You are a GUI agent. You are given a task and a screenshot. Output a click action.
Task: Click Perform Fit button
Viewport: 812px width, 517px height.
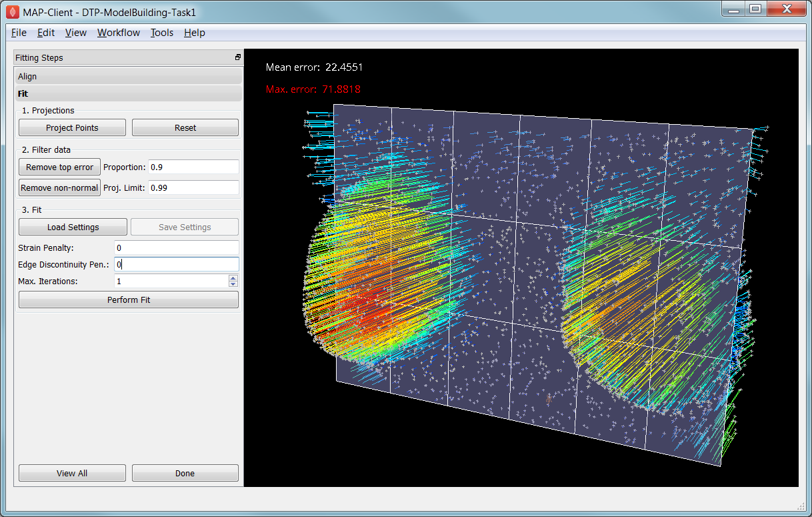[x=129, y=300]
